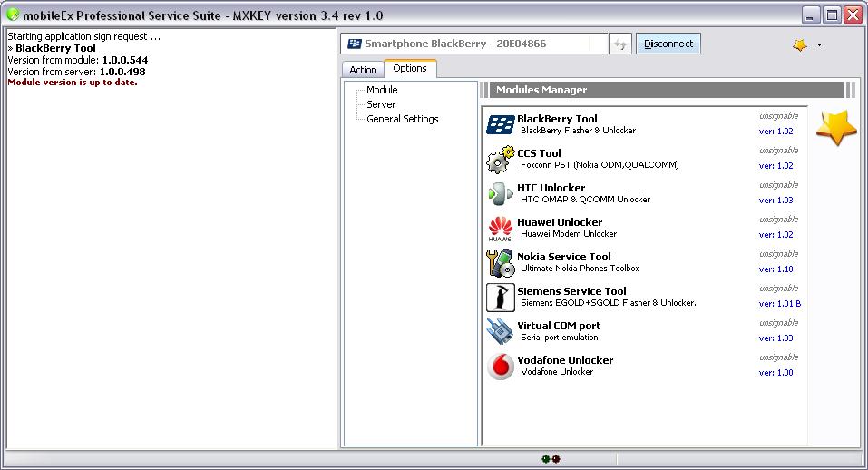Click the refresh connection arrows button

620,44
